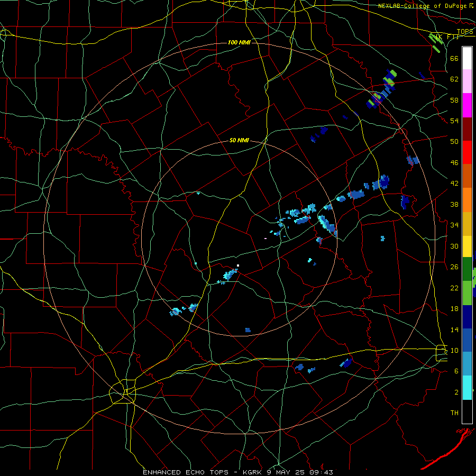Click the dark navy legend swatch
476x476 pixels.
point(467,317)
